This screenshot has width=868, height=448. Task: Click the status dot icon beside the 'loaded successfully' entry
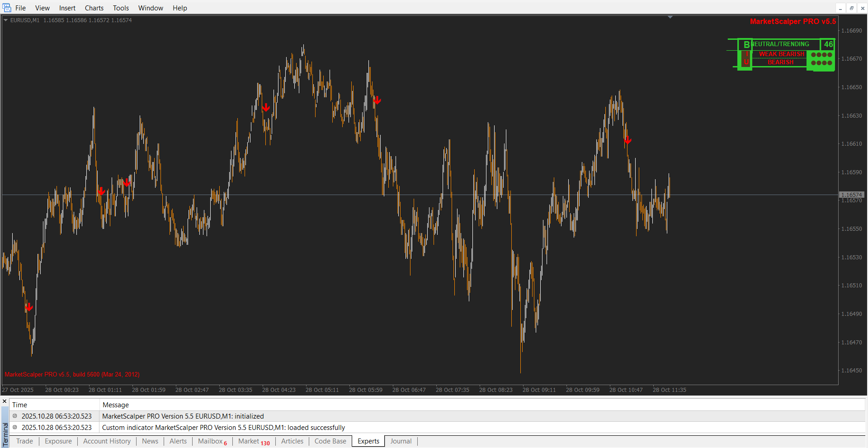point(15,427)
